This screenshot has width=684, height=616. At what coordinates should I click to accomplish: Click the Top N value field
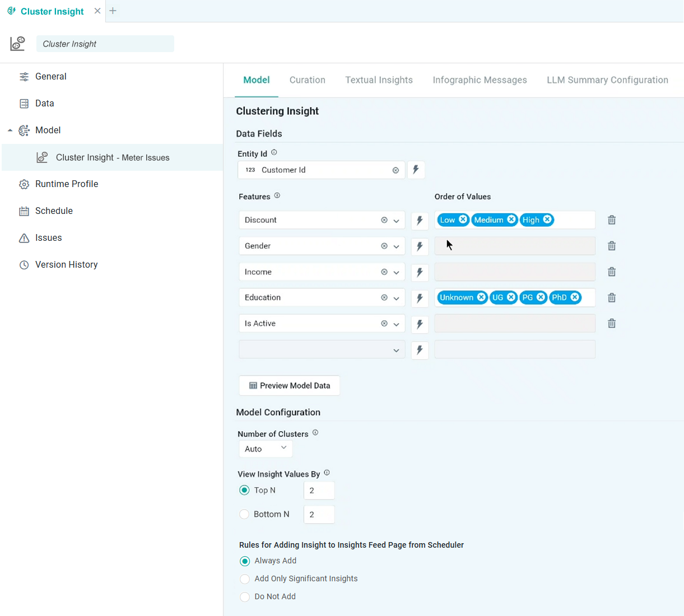tap(319, 491)
